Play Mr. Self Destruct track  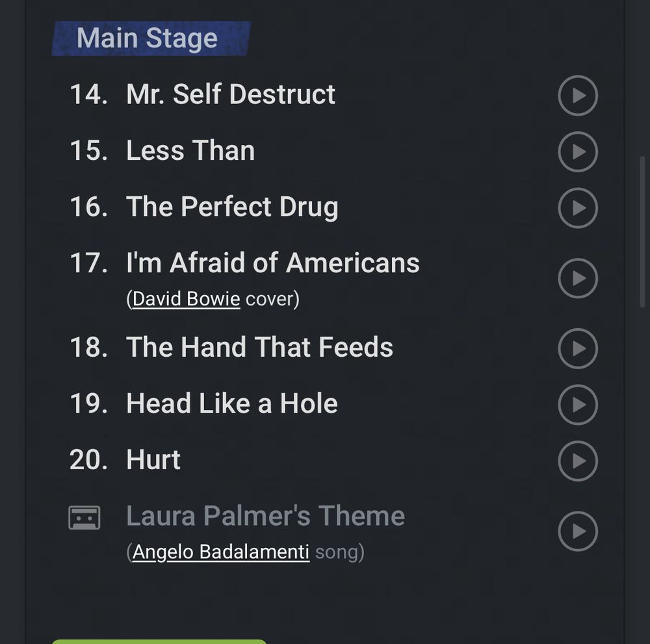[577, 96]
